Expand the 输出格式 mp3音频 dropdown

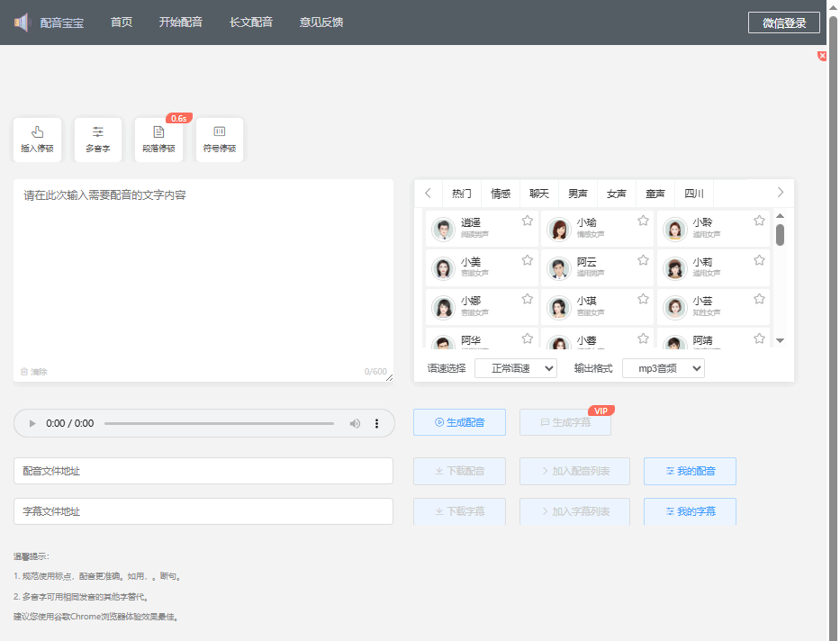pos(664,368)
